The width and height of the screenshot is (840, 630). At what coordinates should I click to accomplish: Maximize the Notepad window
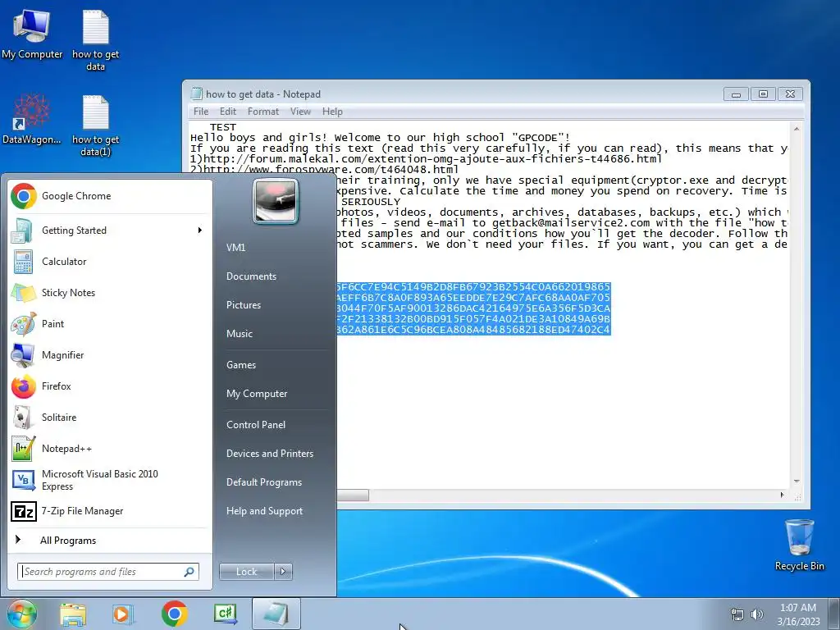pos(763,94)
